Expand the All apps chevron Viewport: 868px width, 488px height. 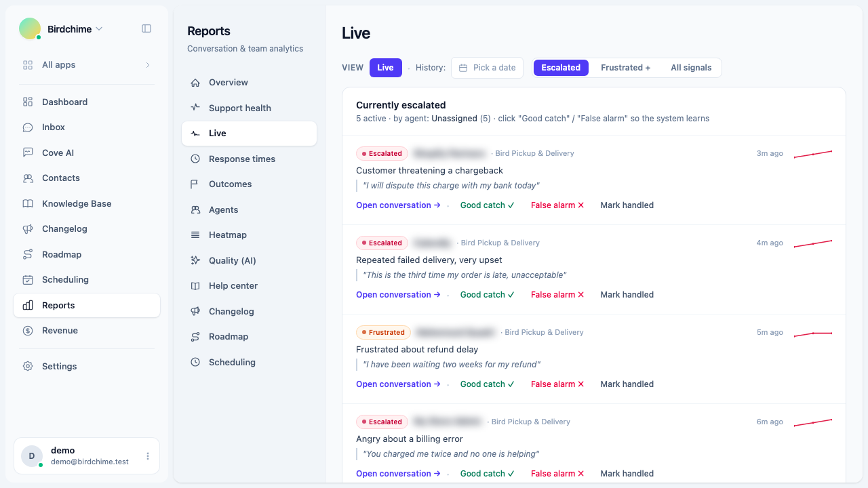(x=148, y=65)
